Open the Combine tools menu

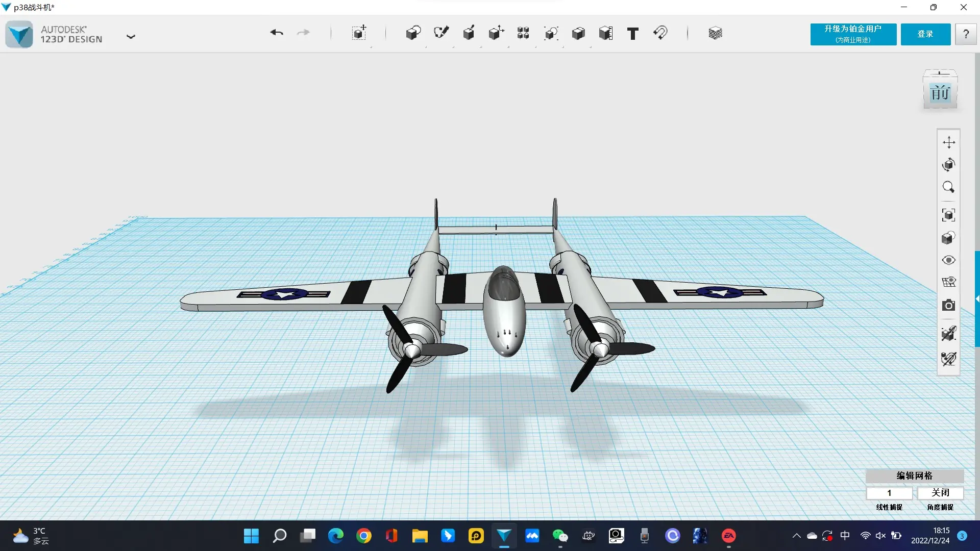[578, 33]
